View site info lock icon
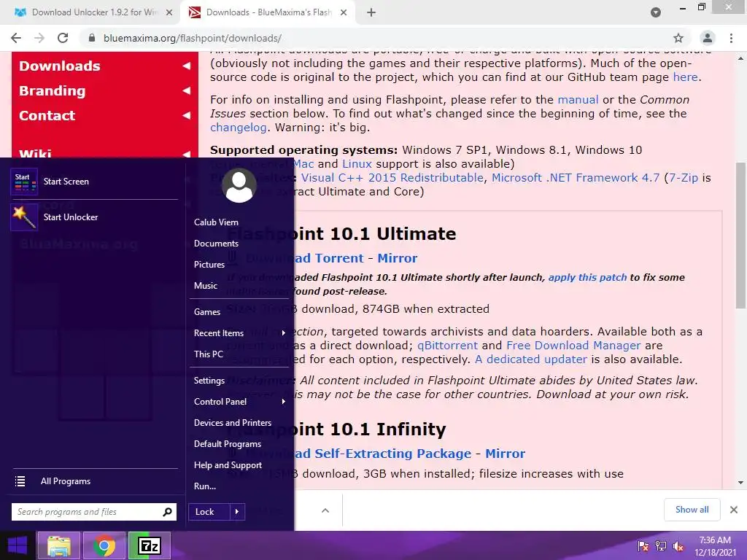The width and height of the screenshot is (747, 560). point(92,38)
